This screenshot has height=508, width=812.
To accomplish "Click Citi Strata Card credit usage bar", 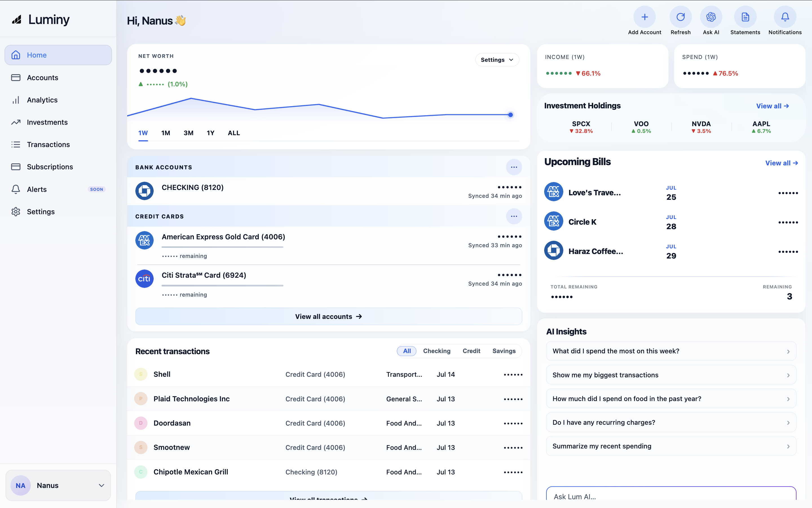I will click(x=222, y=286).
